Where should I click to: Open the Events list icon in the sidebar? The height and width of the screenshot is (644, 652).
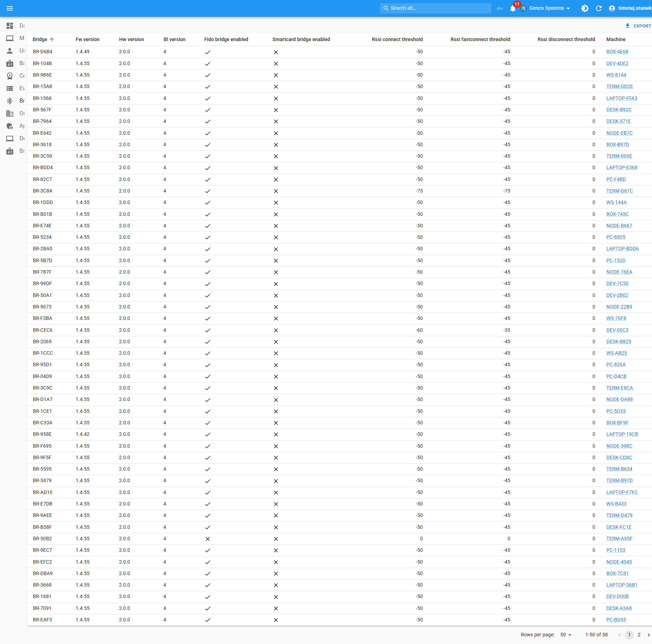10,88
